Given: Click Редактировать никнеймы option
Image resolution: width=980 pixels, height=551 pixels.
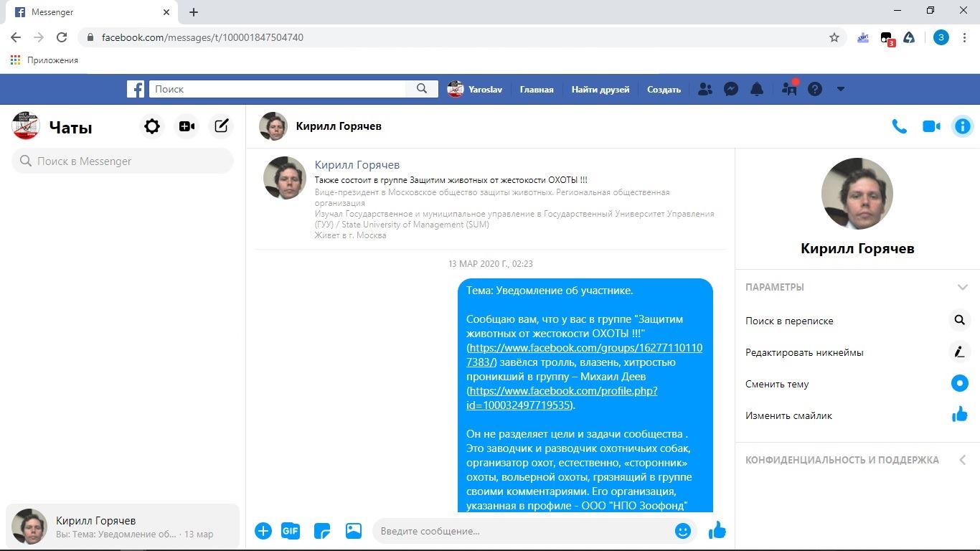Looking at the screenshot, I should 804,352.
